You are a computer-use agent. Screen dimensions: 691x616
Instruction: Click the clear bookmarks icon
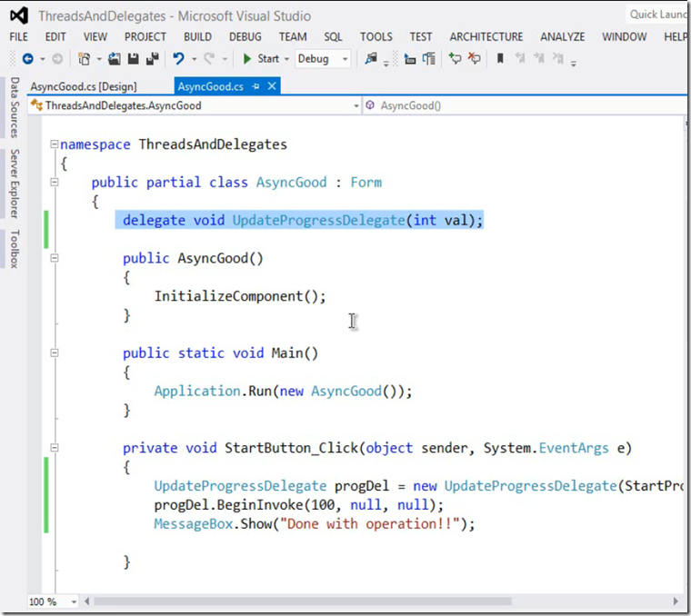tap(558, 58)
